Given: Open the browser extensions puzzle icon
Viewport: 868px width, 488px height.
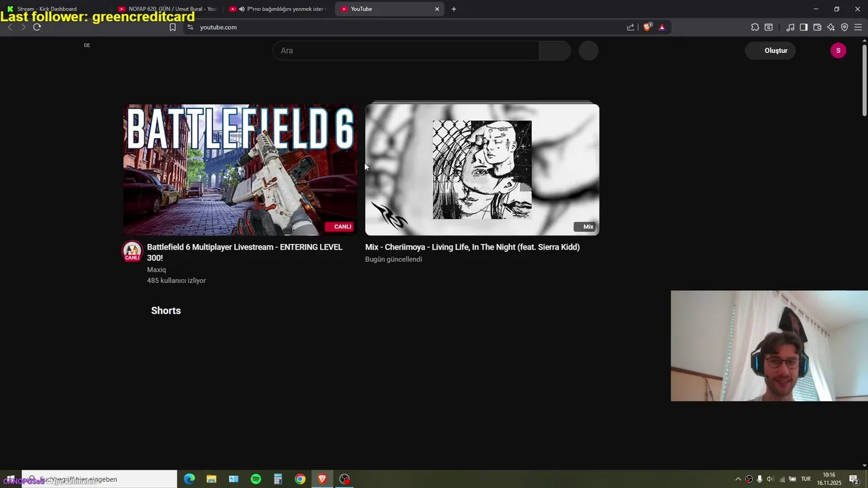Looking at the screenshot, I should (x=755, y=27).
